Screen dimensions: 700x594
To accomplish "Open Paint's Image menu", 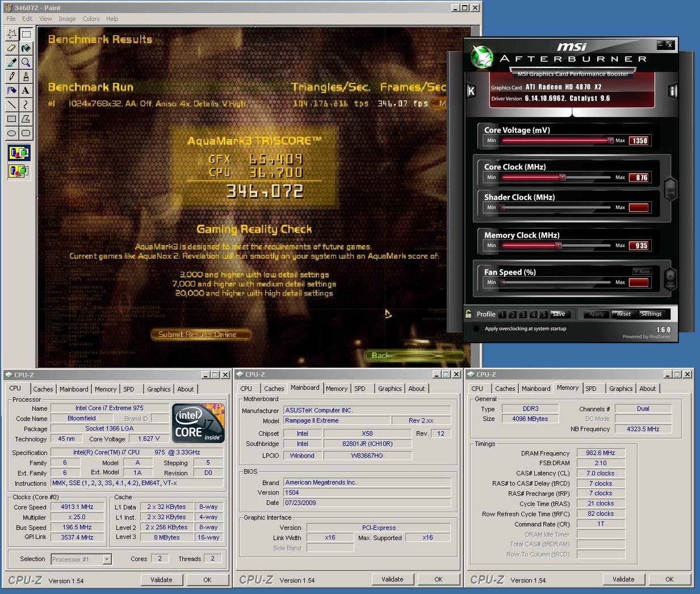I will pyautogui.click(x=67, y=19).
